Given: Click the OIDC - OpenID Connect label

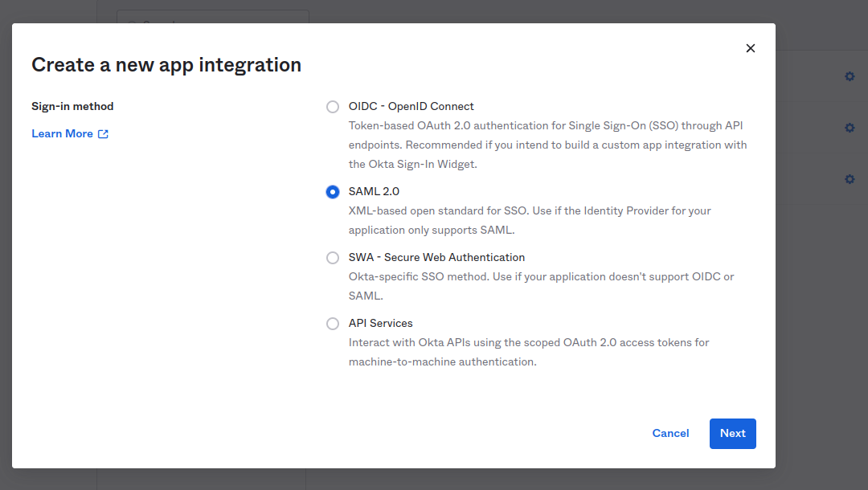Looking at the screenshot, I should pyautogui.click(x=411, y=106).
